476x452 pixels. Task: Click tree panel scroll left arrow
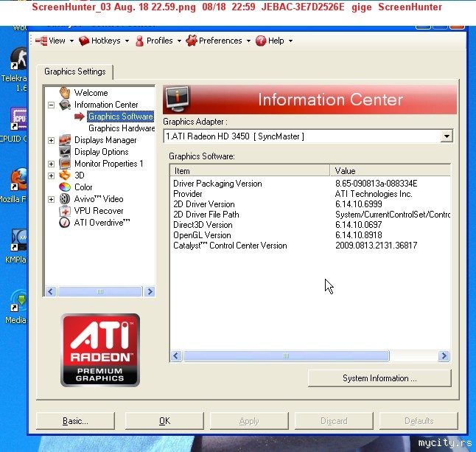[51, 291]
